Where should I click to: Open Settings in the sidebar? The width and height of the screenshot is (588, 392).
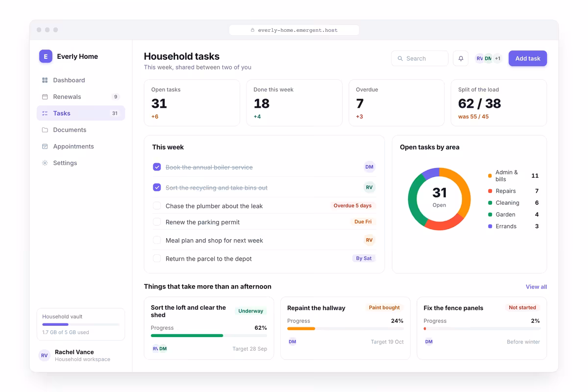tap(81, 163)
